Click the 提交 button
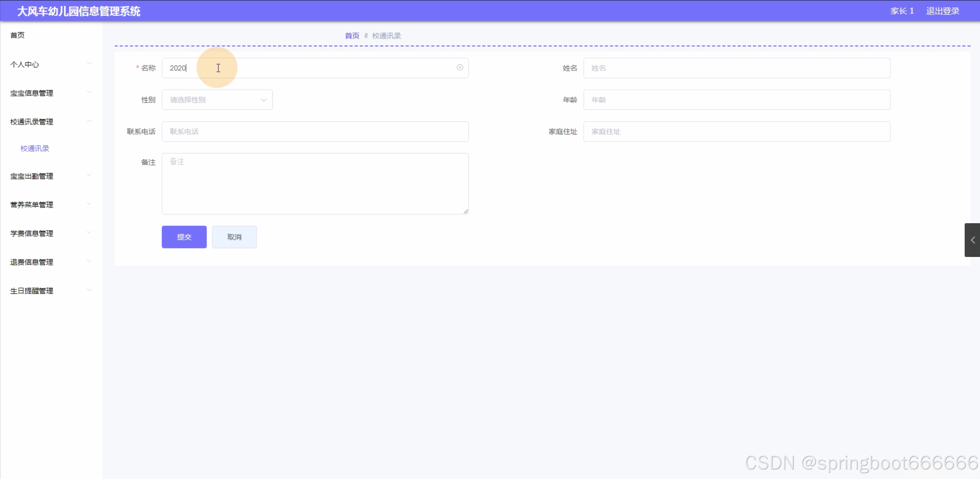Image resolution: width=980 pixels, height=479 pixels. click(x=184, y=237)
